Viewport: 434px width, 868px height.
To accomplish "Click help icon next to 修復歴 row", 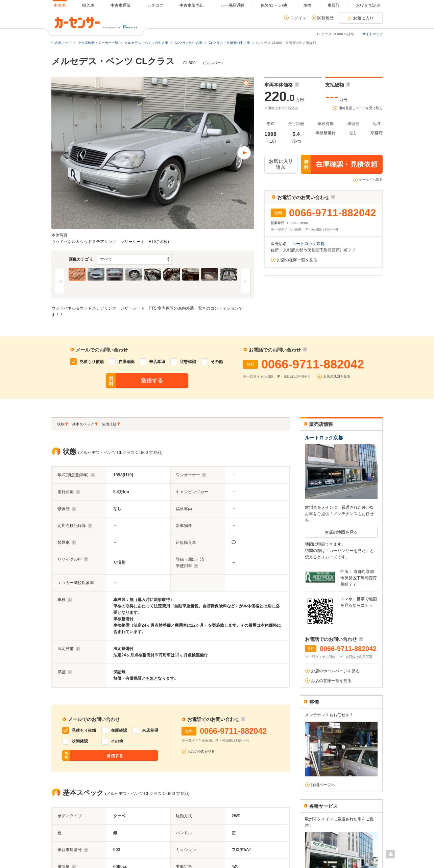I will [x=74, y=509].
